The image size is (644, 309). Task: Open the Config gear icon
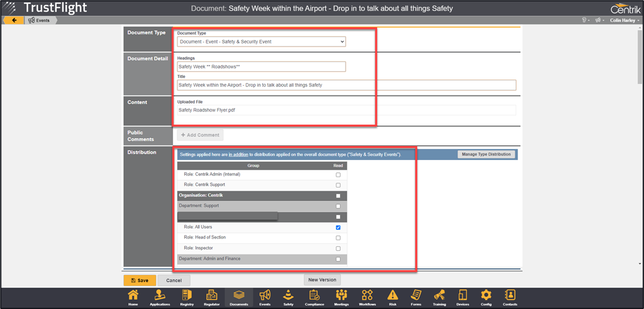click(486, 297)
